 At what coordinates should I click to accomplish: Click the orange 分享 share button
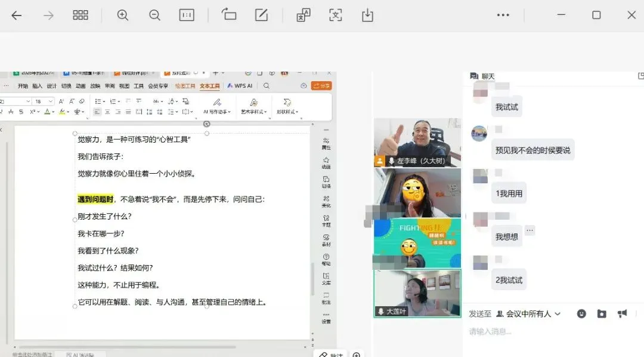(321, 85)
